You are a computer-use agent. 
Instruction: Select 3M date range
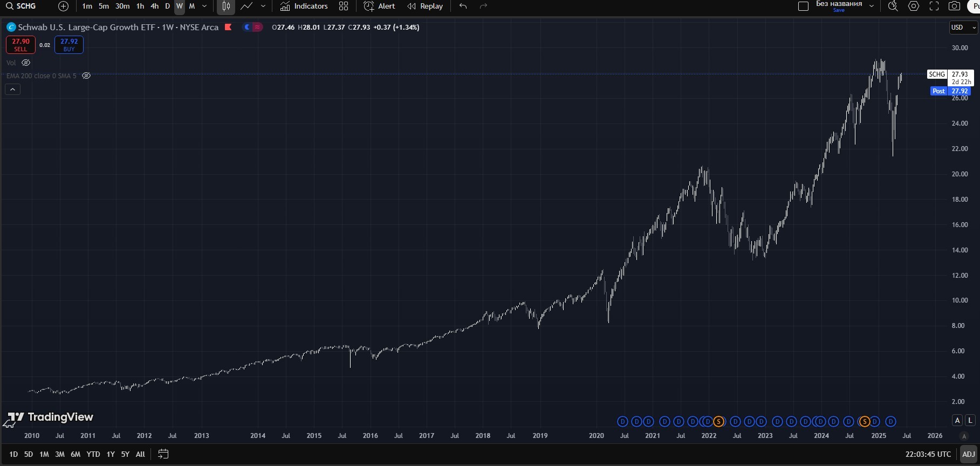pyautogui.click(x=60, y=454)
